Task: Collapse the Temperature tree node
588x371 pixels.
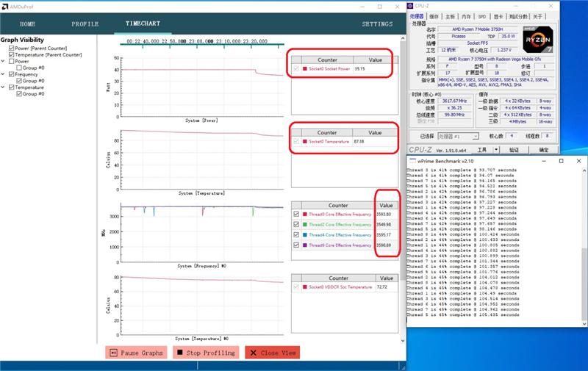Action: pos(4,87)
